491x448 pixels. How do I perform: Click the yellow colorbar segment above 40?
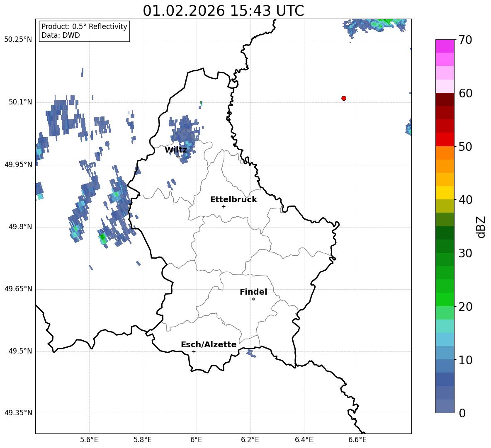point(445,193)
